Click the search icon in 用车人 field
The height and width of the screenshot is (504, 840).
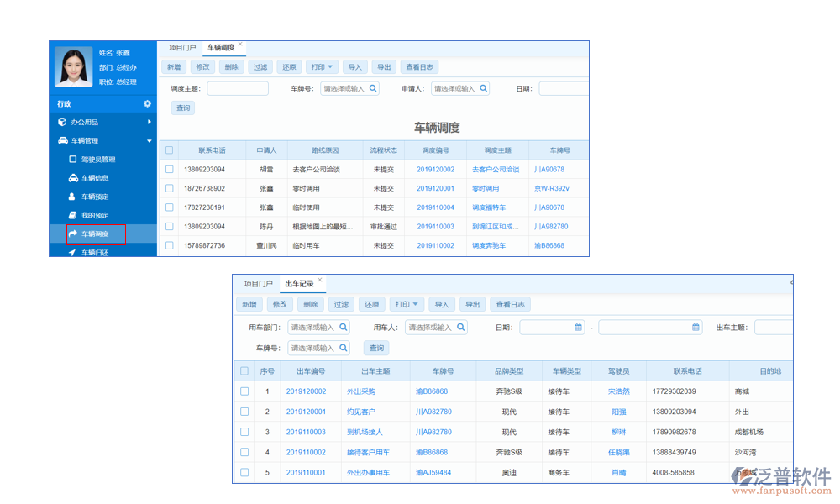tap(460, 328)
